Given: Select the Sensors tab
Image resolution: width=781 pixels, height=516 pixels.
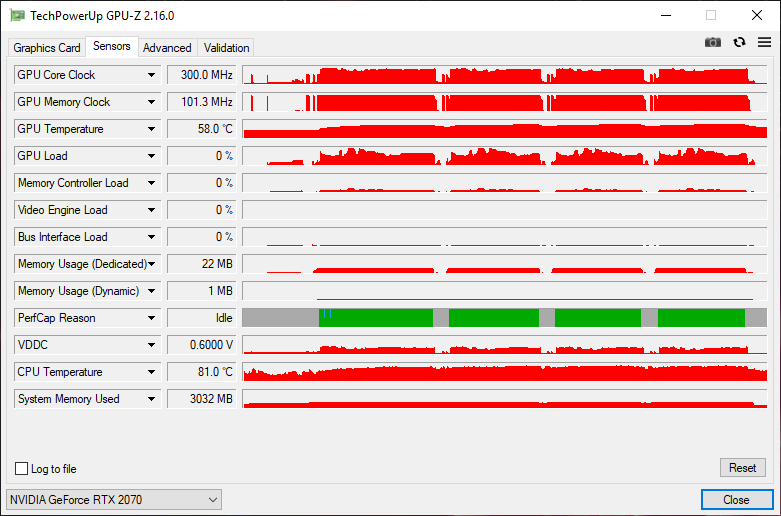Looking at the screenshot, I should coord(112,46).
